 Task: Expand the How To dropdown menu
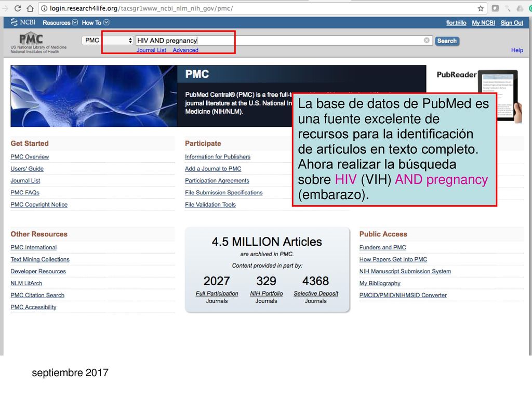pyautogui.click(x=96, y=23)
